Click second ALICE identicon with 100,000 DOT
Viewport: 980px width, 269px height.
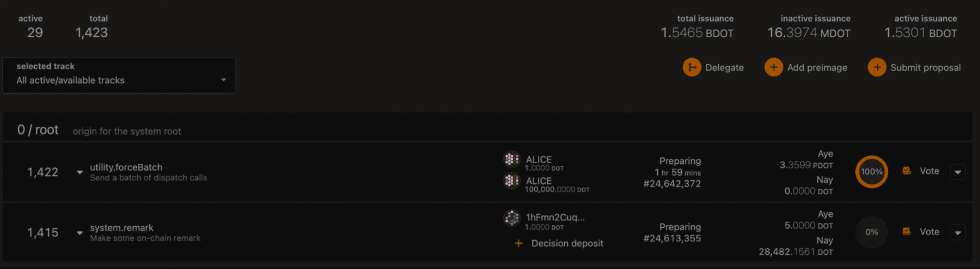512,181
